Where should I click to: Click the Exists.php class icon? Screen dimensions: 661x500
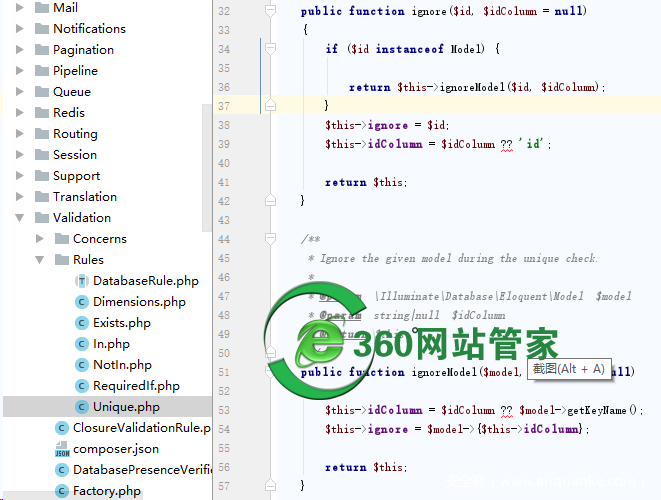[81, 323]
